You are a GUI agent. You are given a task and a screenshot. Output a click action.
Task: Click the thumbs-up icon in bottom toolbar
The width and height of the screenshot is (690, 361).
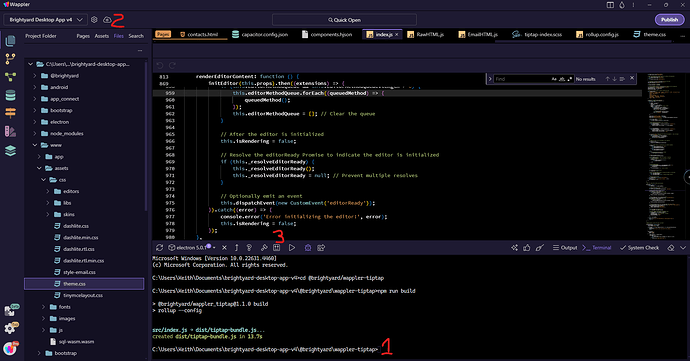coord(527,248)
